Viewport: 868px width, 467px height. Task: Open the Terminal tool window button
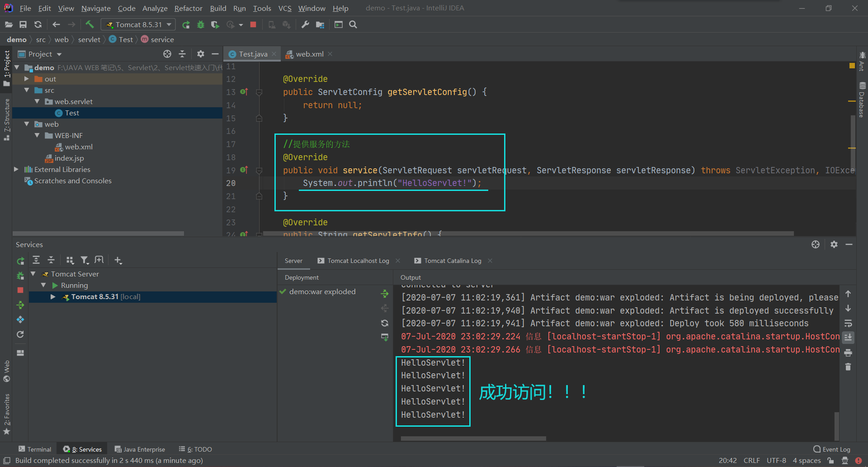click(35, 449)
